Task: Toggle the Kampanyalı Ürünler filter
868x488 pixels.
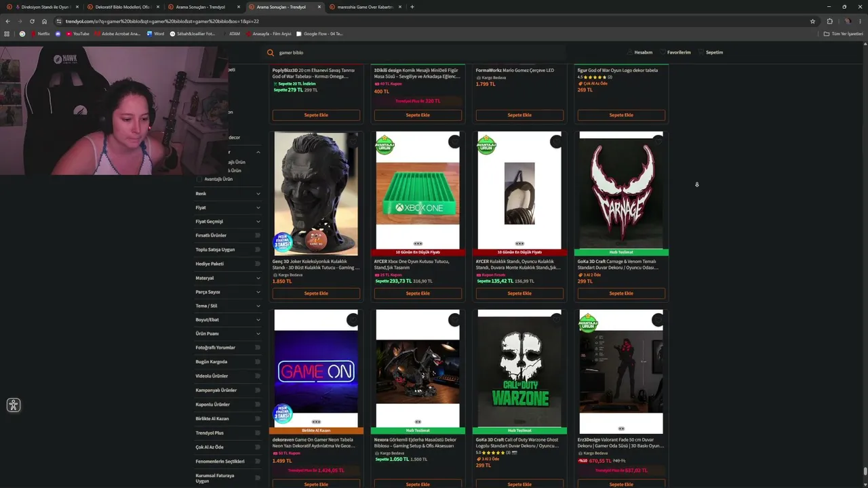Action: [258, 390]
